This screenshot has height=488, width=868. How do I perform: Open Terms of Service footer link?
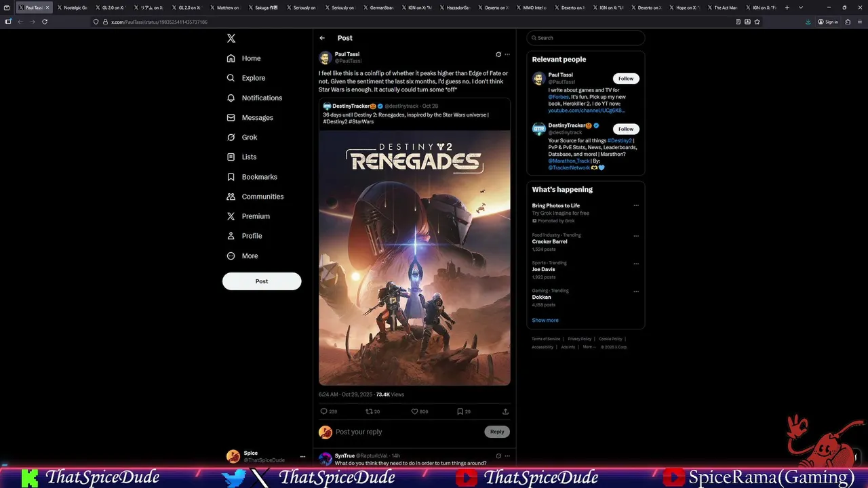tap(546, 339)
